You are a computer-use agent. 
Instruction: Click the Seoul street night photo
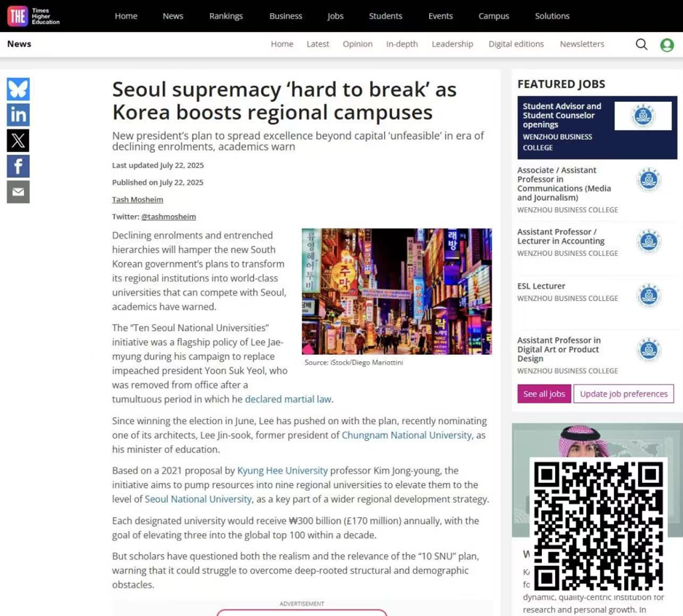tap(397, 292)
